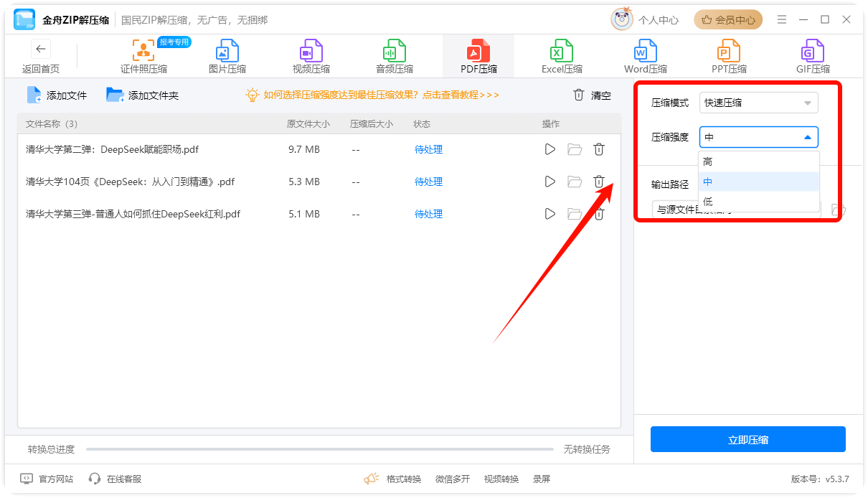Open the 压缩模式 dropdown showing 快速压缩

[758, 103]
